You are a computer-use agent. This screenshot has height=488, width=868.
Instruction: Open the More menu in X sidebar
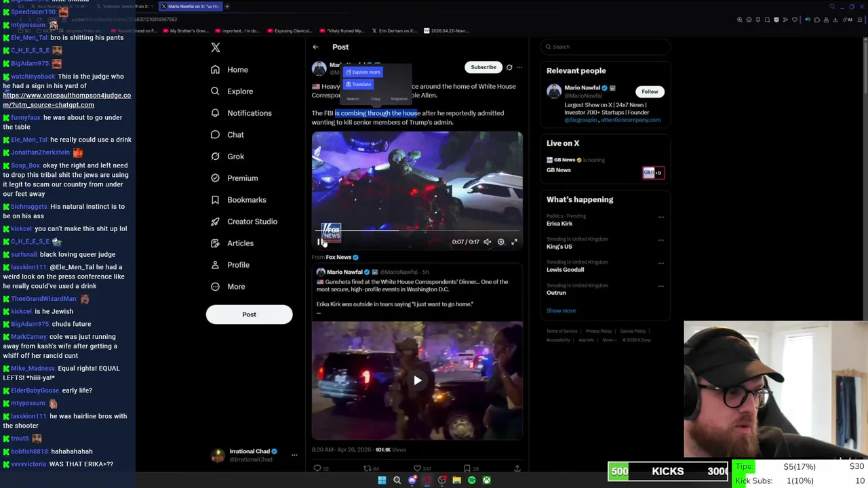pos(228,287)
